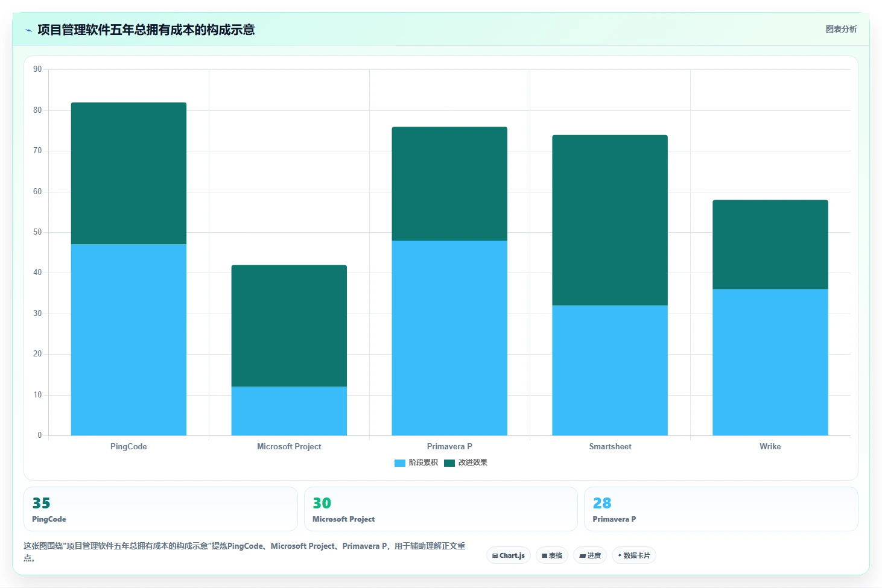The width and height of the screenshot is (882, 588).
Task: Click the Smartsheet x-axis label
Action: [x=610, y=446]
